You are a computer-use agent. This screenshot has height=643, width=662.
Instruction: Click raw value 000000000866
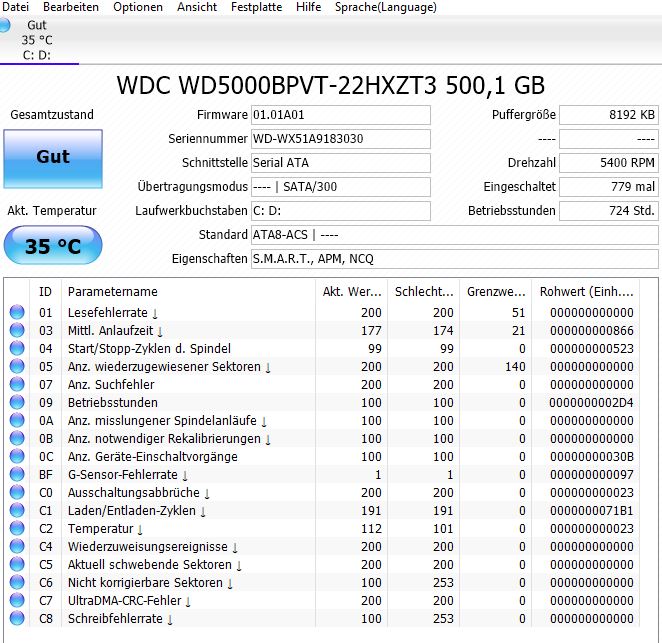(591, 331)
